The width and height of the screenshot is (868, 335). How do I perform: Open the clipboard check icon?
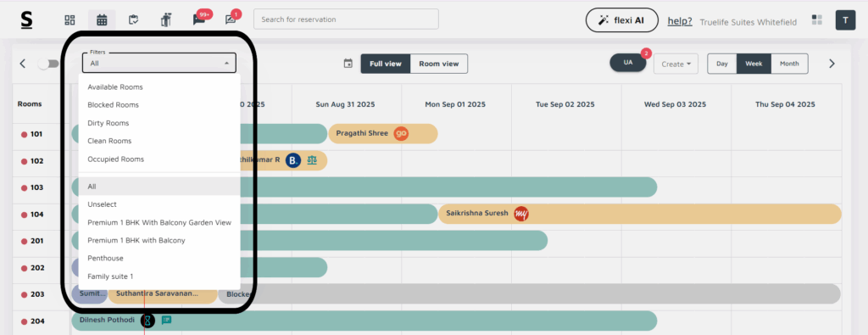tap(133, 20)
